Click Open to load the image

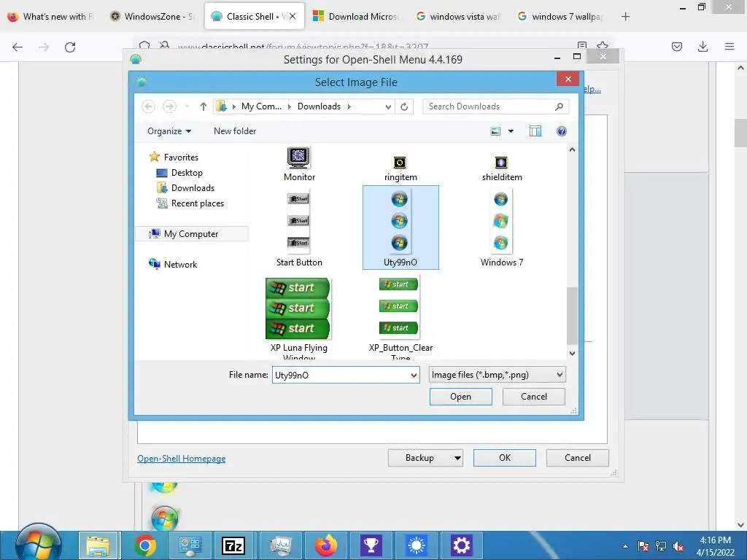(461, 396)
